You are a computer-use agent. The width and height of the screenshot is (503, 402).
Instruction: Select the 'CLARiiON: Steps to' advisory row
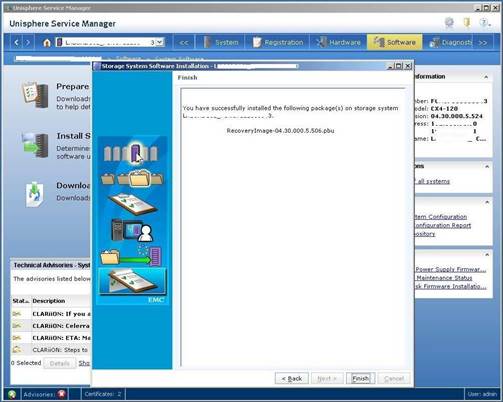[x=51, y=350]
